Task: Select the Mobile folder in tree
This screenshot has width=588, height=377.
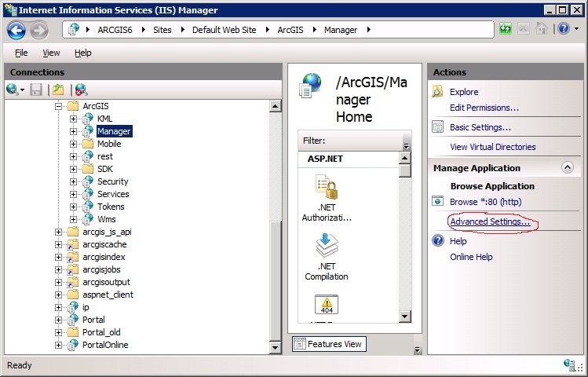Action: [x=109, y=144]
